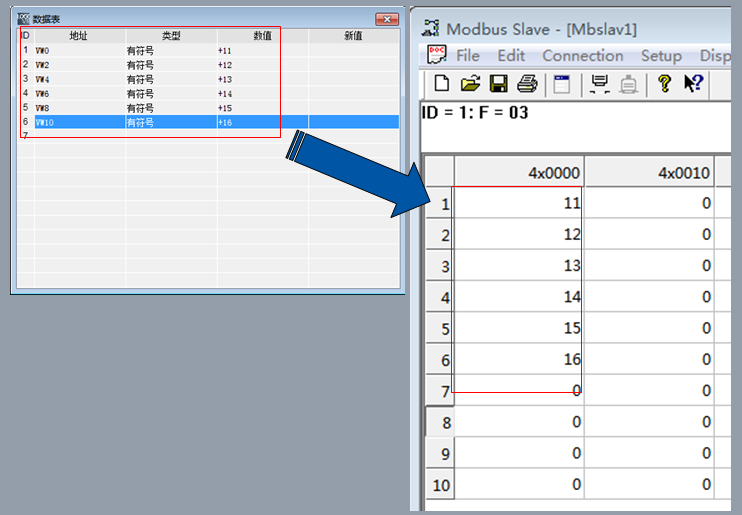The width and height of the screenshot is (742, 515).
Task: Select the VW6 address cell
Action: pos(80,94)
